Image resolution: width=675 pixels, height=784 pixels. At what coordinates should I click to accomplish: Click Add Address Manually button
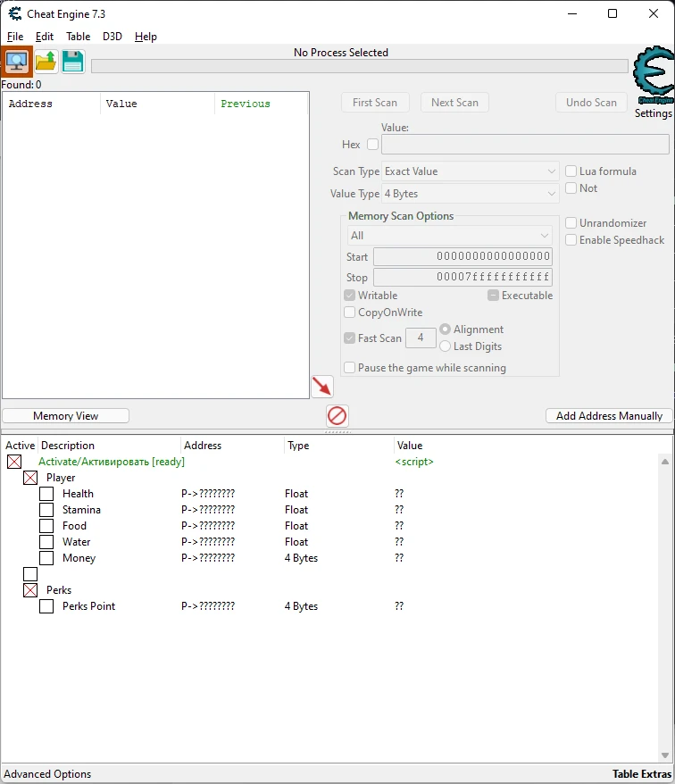click(609, 416)
